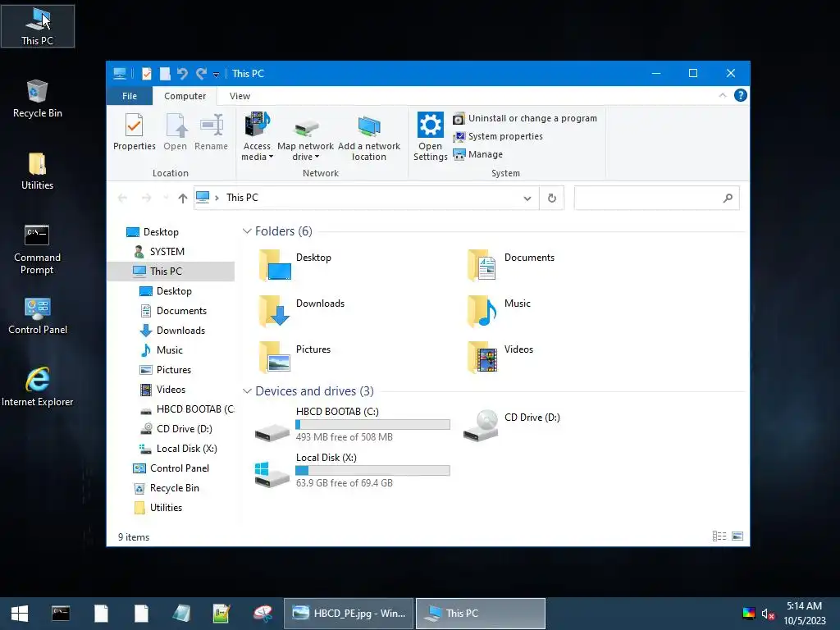Screen dimensions: 840x630
Task: Select the Control Panel desktop icon
Action: (38, 316)
